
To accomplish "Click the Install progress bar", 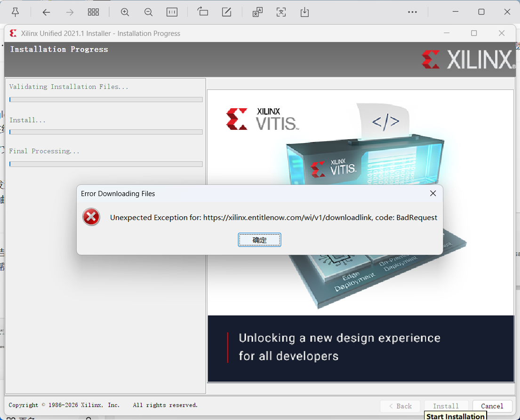I will tap(106, 132).
